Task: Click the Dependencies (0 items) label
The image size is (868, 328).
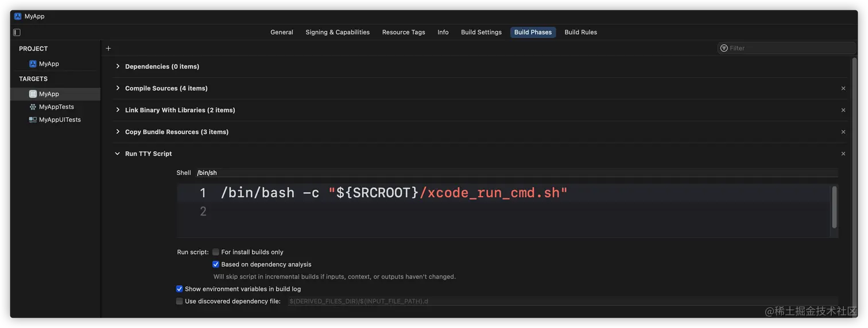Action: point(162,67)
